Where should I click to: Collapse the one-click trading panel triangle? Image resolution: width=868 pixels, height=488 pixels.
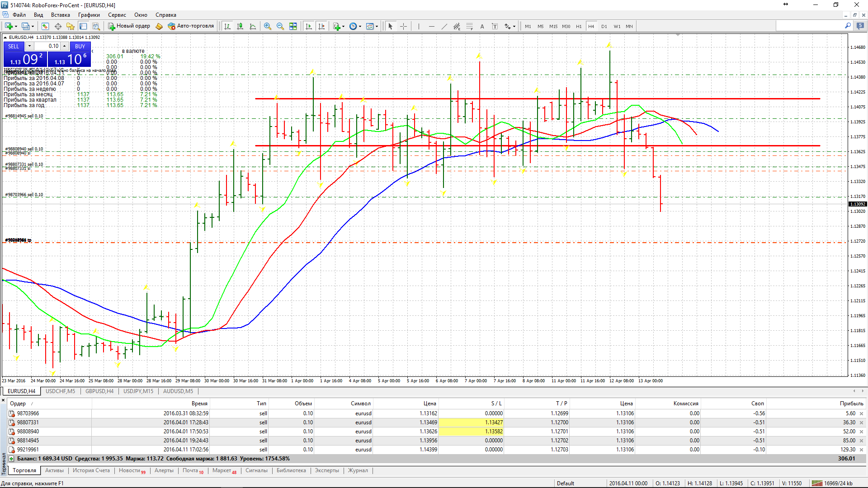(x=5, y=38)
